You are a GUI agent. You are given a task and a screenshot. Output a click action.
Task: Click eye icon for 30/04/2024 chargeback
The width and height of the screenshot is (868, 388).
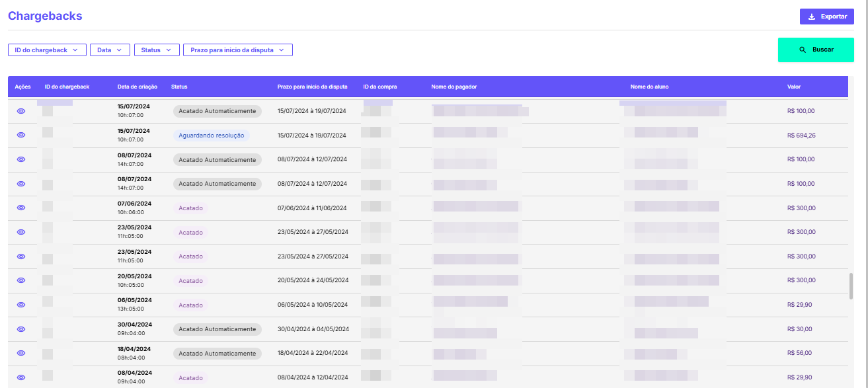click(21, 329)
